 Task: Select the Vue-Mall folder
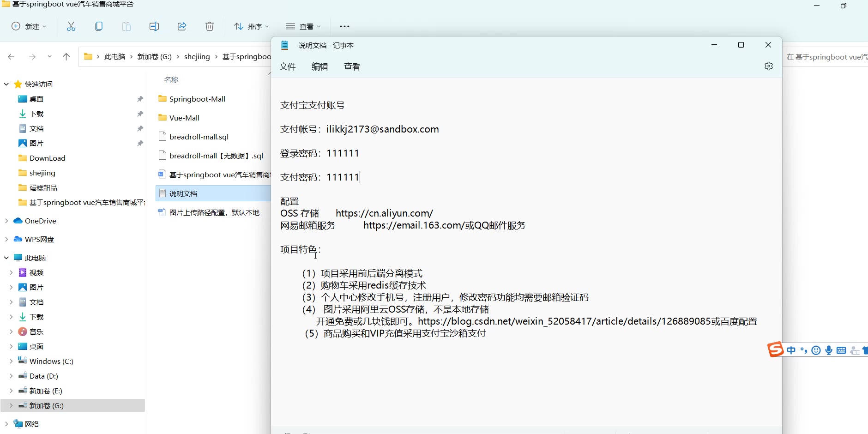coord(184,118)
